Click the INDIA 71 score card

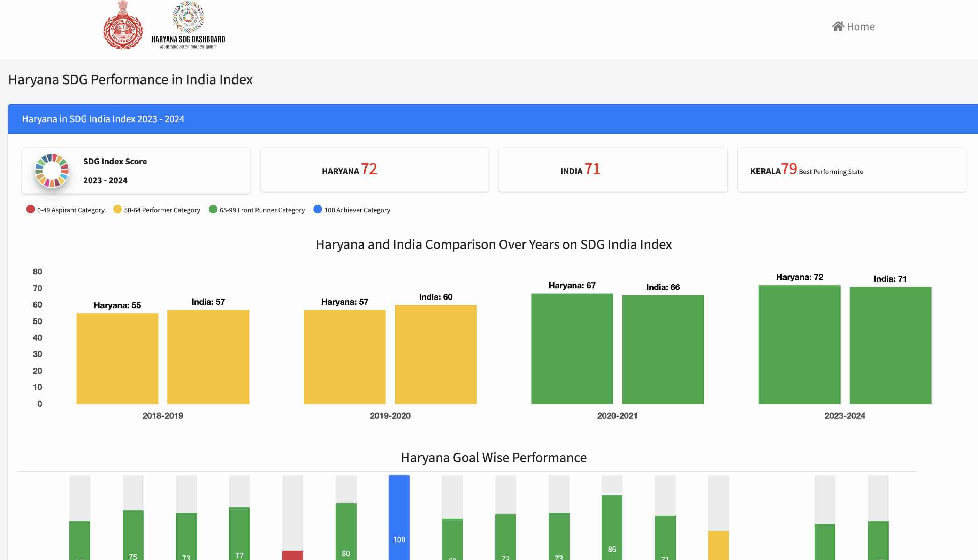[613, 170]
